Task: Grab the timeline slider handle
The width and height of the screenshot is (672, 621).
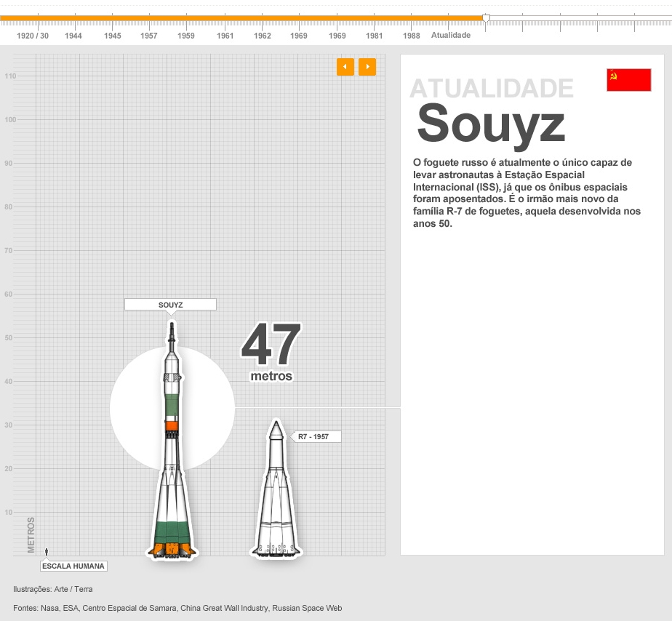Action: pos(486,18)
